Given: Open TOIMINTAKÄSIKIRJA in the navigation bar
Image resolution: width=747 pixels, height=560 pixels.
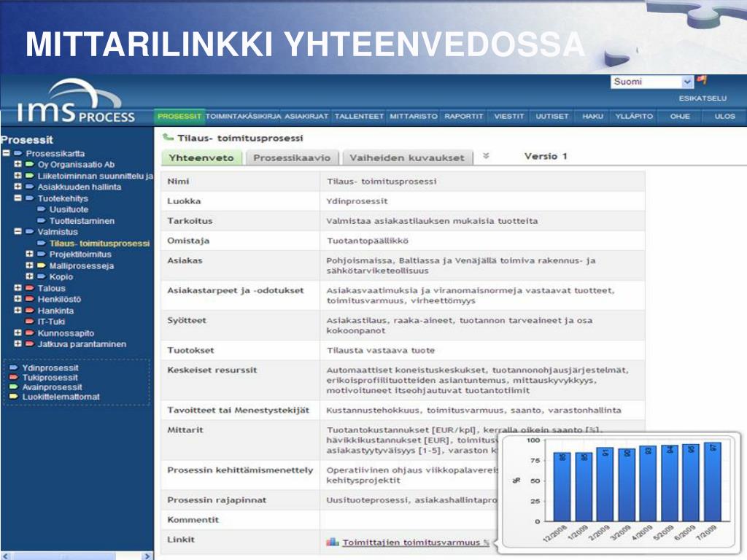Looking at the screenshot, I should pos(243,116).
